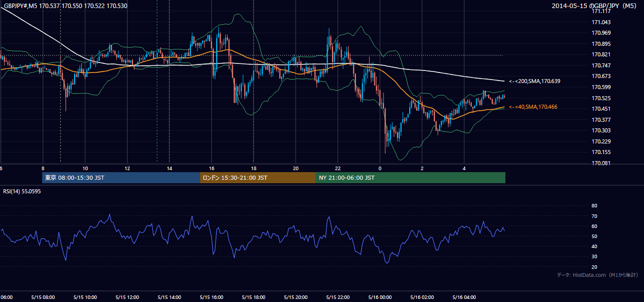The width and height of the screenshot is (644, 302).
Task: Click the 5/15 20:00 bottom time label
Action: tap(296, 297)
